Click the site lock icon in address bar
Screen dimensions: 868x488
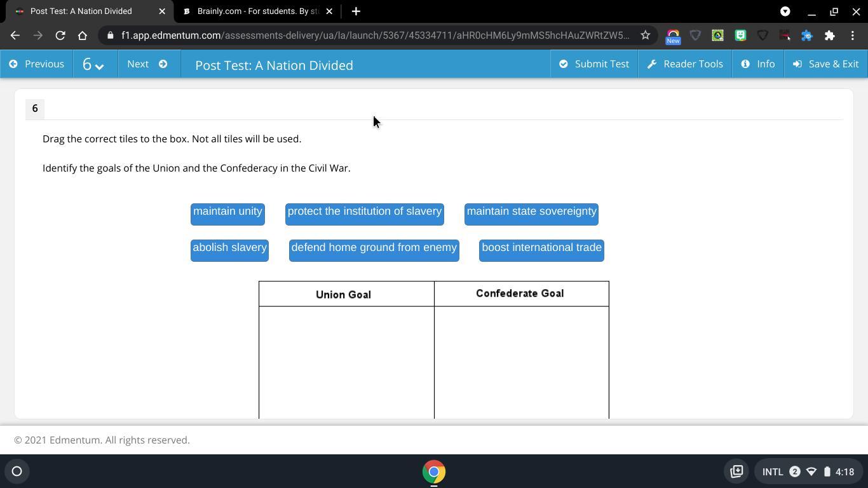pyautogui.click(x=110, y=36)
